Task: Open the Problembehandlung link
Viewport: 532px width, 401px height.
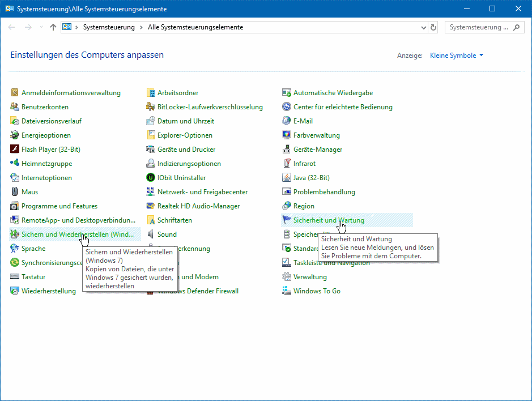Action: tap(324, 192)
